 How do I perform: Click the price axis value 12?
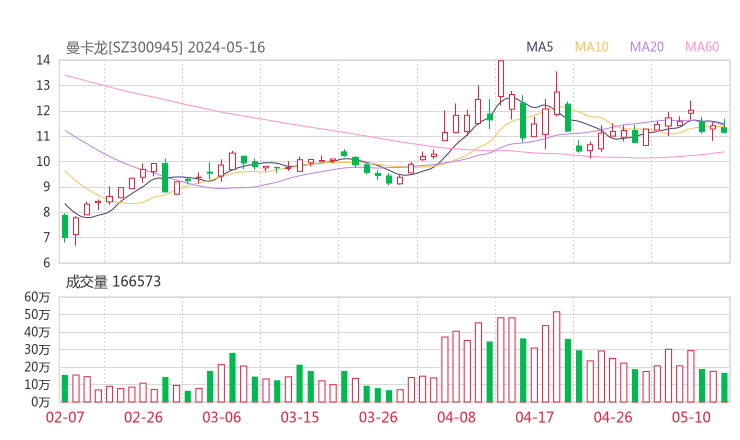[43, 111]
